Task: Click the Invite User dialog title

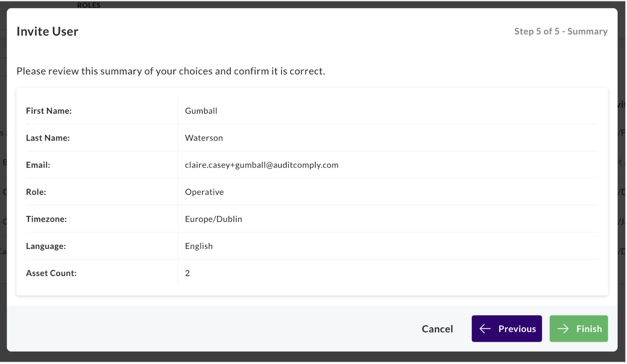Action: click(47, 31)
